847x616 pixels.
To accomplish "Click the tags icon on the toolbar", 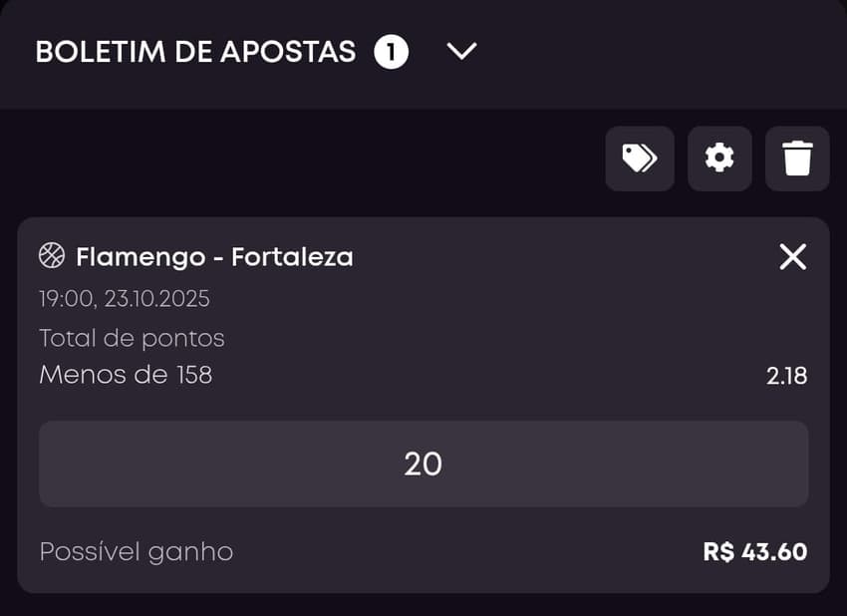I will pyautogui.click(x=639, y=158).
